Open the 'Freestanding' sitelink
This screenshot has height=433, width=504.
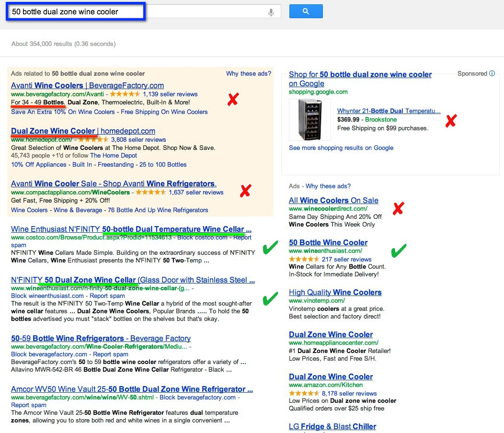pyautogui.click(x=116, y=165)
